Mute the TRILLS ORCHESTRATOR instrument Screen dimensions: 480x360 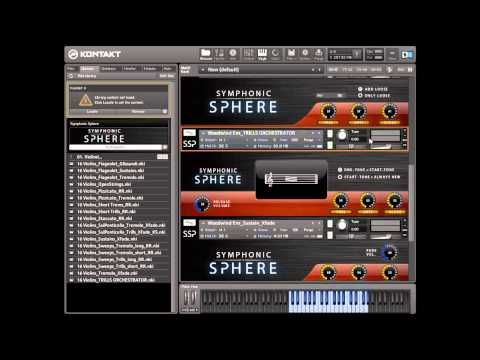point(330,145)
